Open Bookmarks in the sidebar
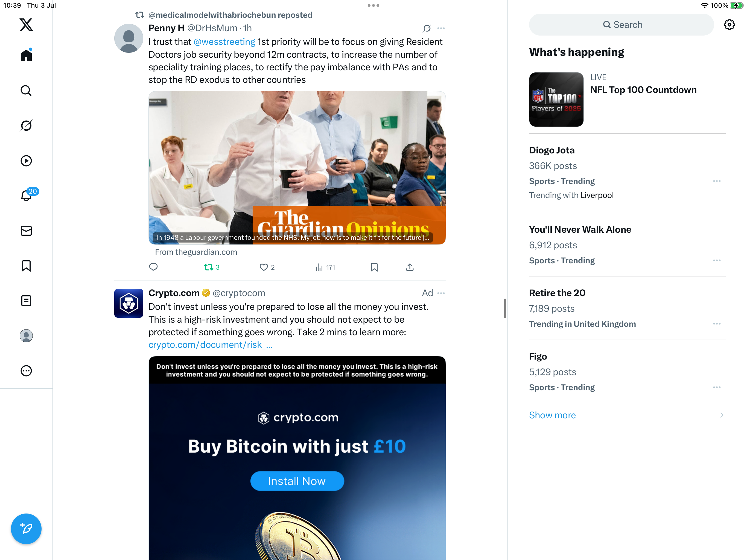This screenshot has width=747, height=560. pyautogui.click(x=26, y=266)
